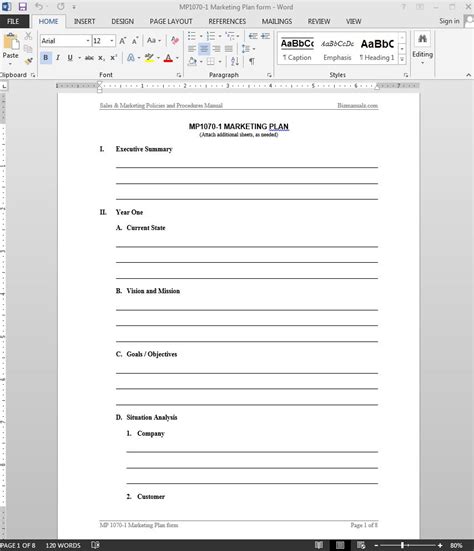
Task: Apply strikethrough formatting
Action: click(89, 58)
